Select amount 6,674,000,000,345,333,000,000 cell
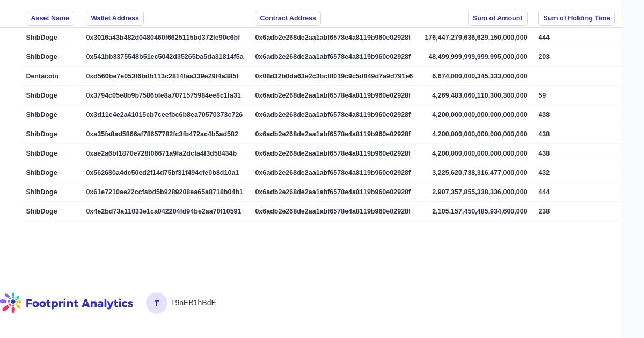Image resolution: width=644 pixels, height=338 pixels. coord(479,76)
